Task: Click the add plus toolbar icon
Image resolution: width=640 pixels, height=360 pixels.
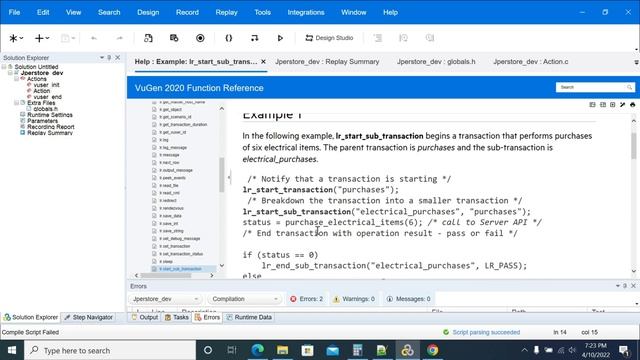Action: 39,38
